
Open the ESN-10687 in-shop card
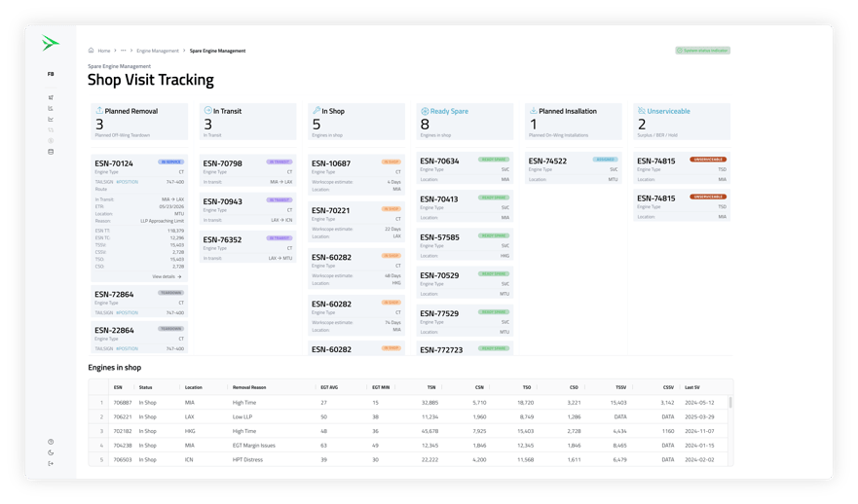tap(356, 175)
